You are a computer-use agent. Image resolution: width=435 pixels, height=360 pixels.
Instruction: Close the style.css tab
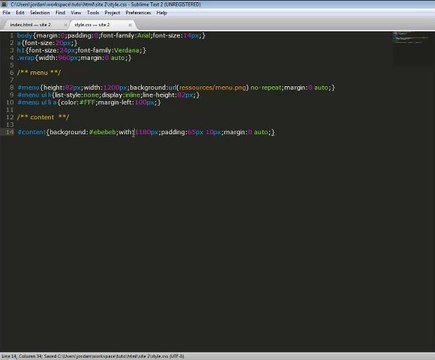pyautogui.click(x=130, y=25)
